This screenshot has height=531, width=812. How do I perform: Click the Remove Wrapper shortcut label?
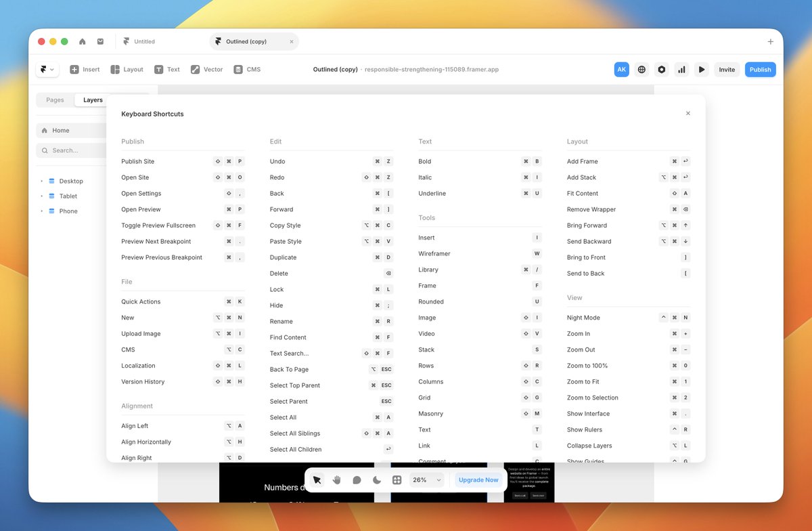tap(591, 209)
